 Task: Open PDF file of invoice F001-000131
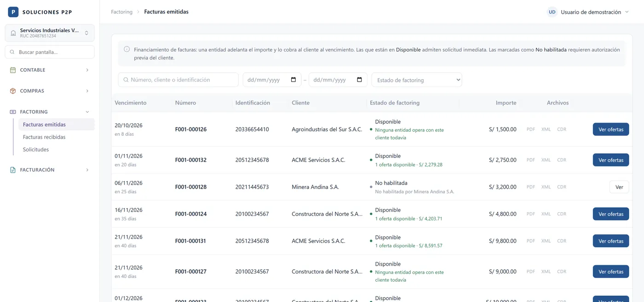[531, 241]
